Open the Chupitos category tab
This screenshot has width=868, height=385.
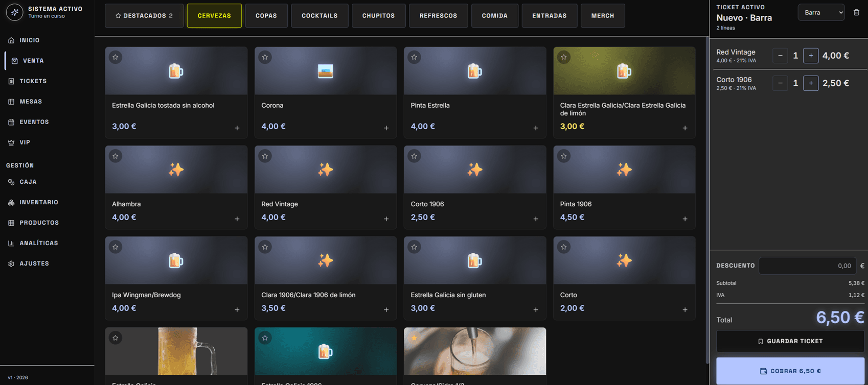point(378,16)
